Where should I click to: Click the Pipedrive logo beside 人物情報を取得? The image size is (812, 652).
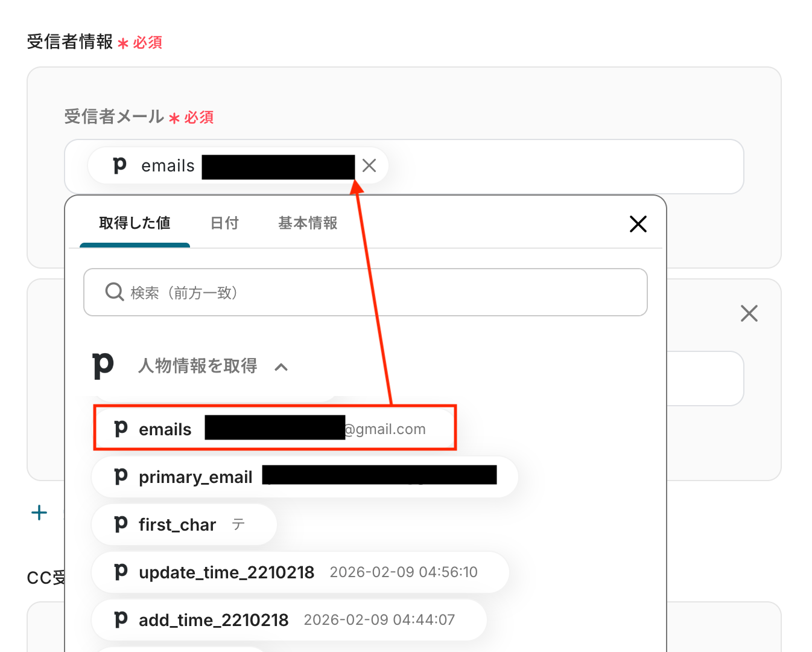[103, 366]
